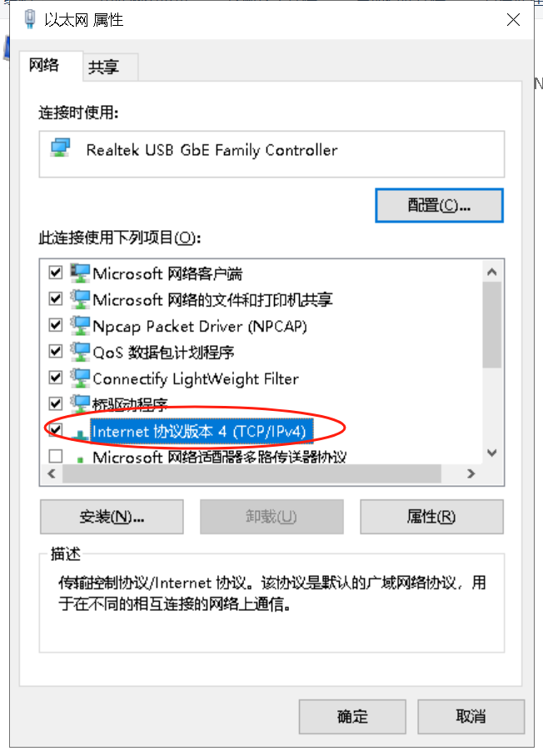
Task: Click the Npcap Packet Driver item icon
Action: pos(80,325)
